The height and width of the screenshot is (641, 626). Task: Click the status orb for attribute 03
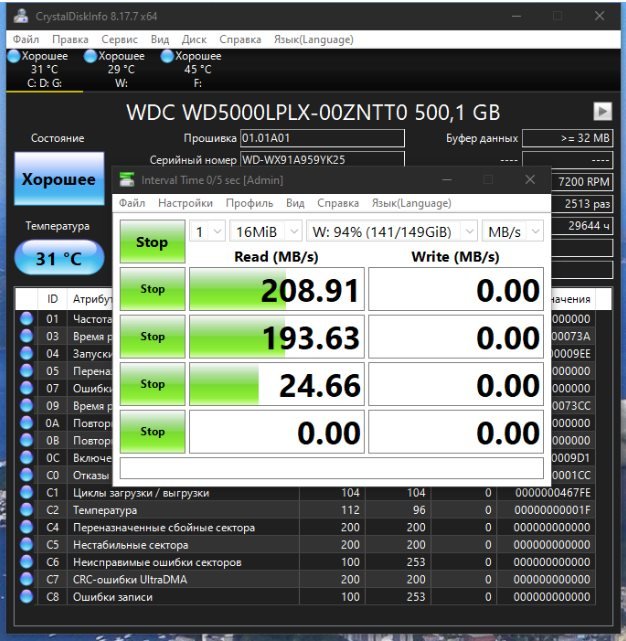click(x=27, y=336)
